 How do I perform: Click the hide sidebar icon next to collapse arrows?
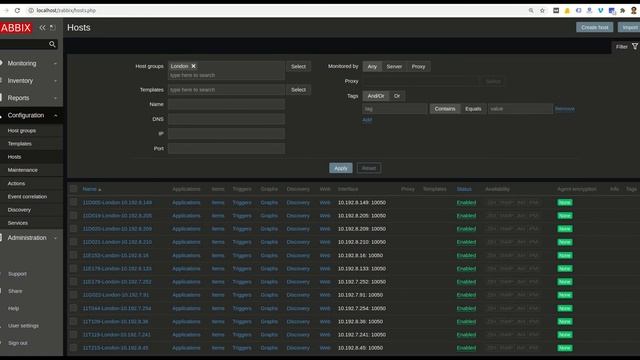click(53, 27)
